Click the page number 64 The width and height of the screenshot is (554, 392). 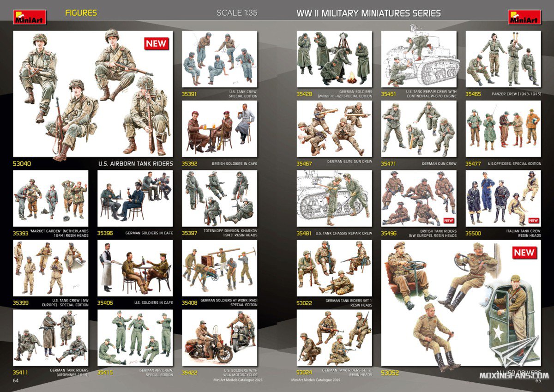[x=15, y=380]
